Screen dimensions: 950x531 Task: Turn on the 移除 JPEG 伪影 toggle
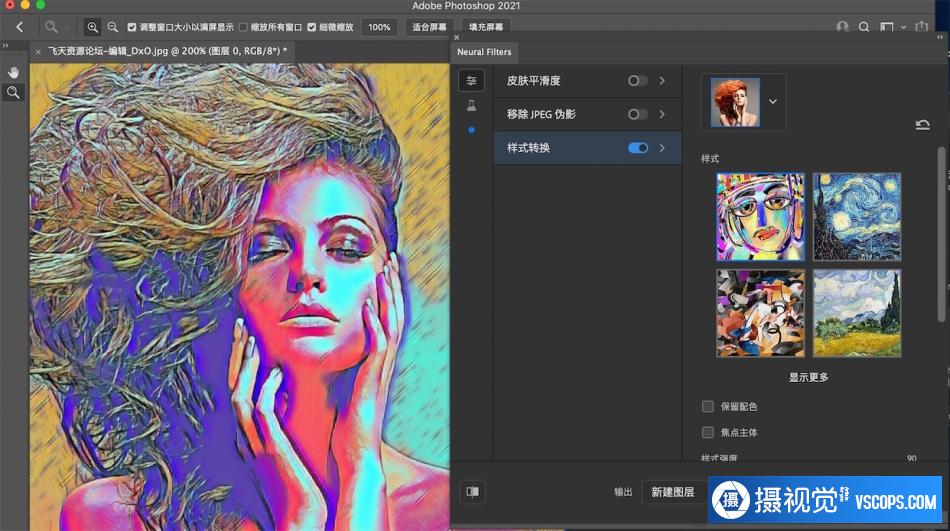(637, 114)
